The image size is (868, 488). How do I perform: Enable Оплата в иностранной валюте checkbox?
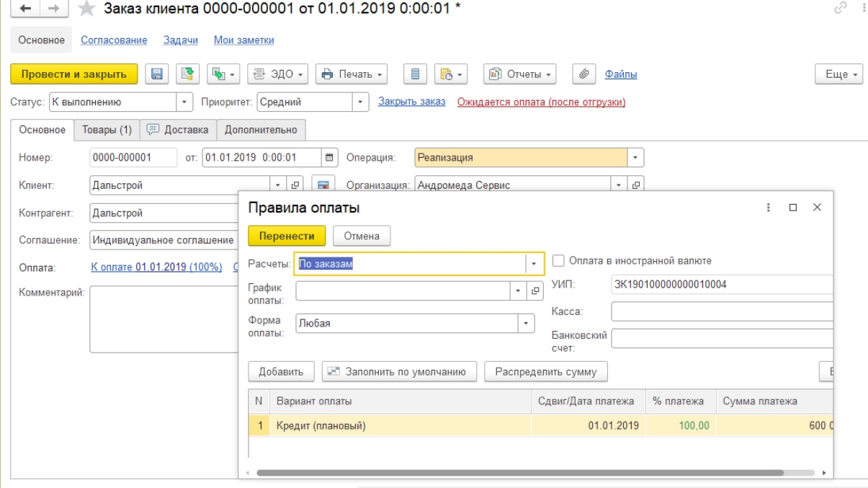(559, 261)
